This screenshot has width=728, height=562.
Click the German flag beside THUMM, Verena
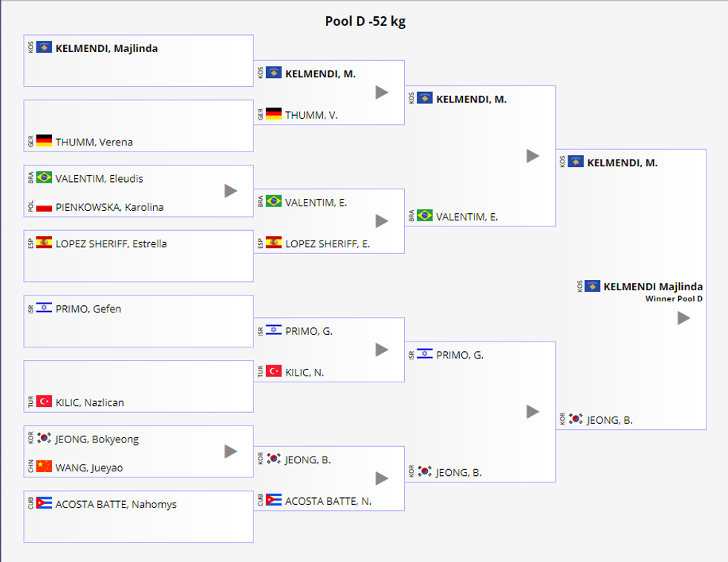click(44, 140)
